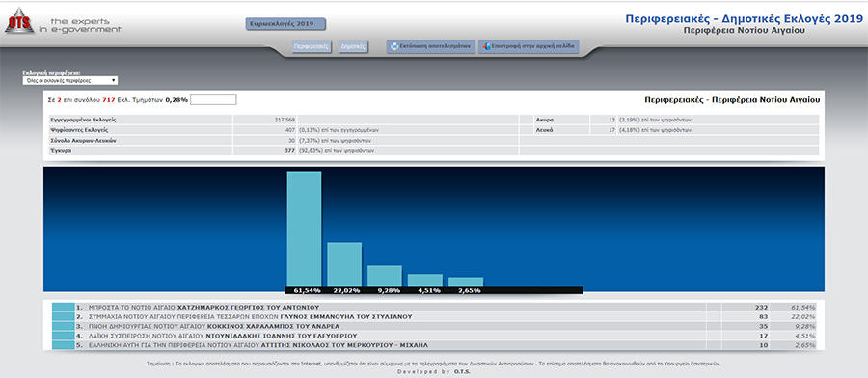Click the return-home arrow icon
The height and width of the screenshot is (378, 868).
click(x=486, y=46)
